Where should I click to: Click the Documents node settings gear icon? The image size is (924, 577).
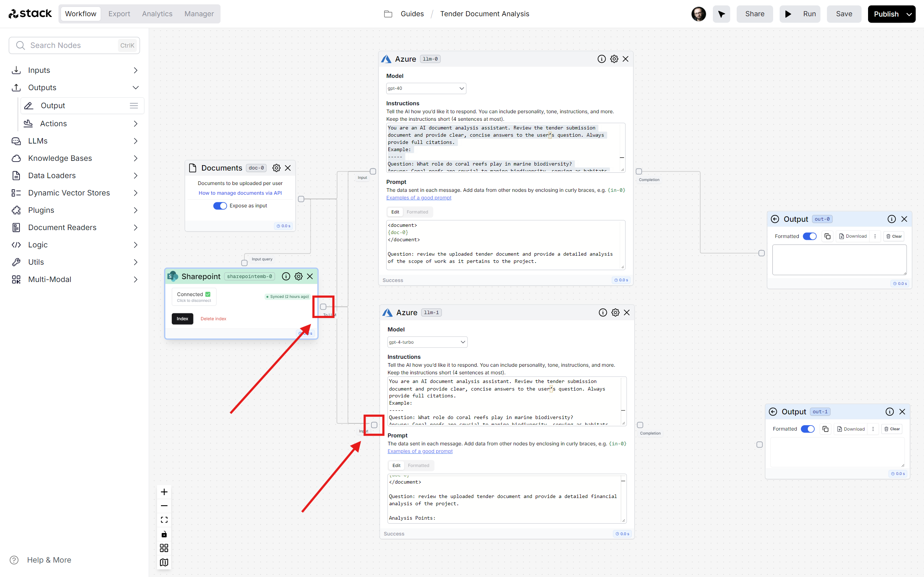275,168
